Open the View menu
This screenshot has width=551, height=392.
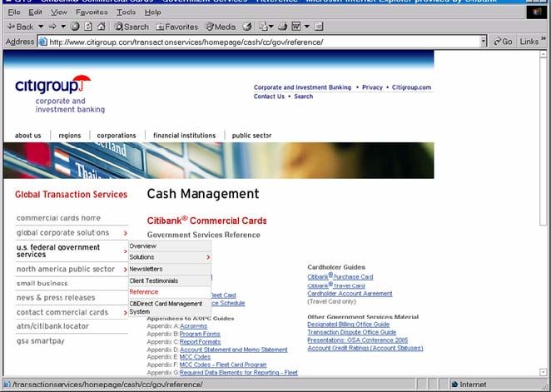click(59, 12)
